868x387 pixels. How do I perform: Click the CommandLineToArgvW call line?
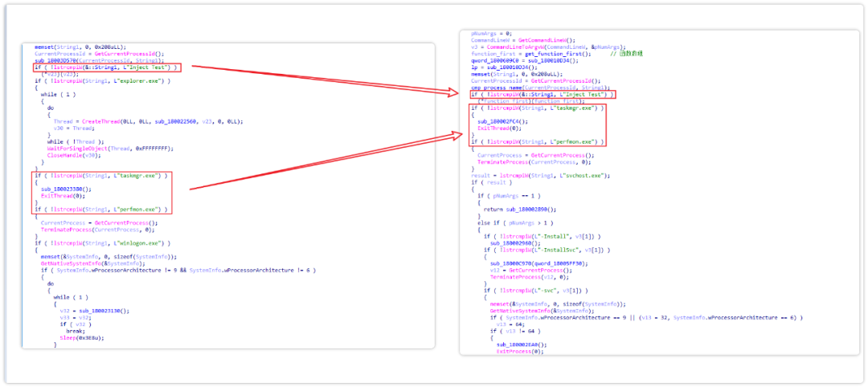pos(549,47)
